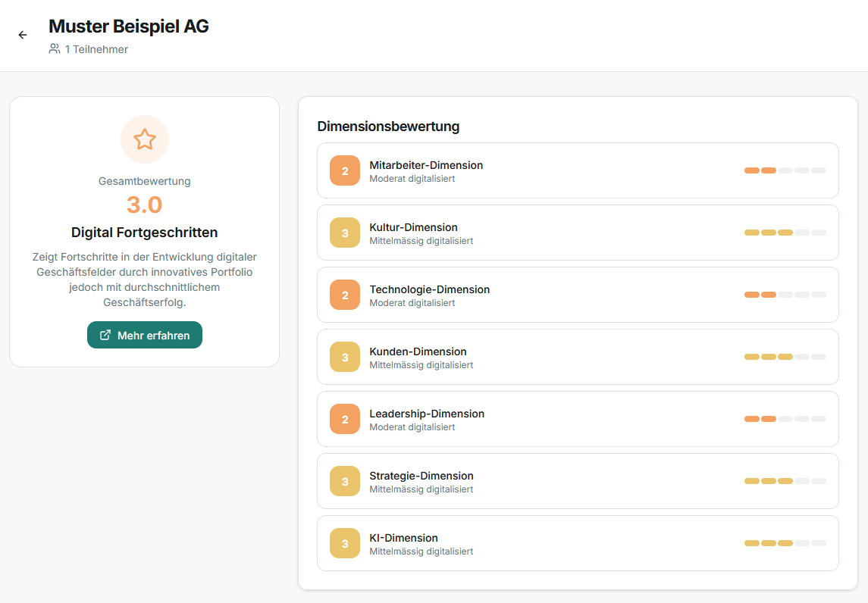Select the Kultur-Dimension title text

413,227
